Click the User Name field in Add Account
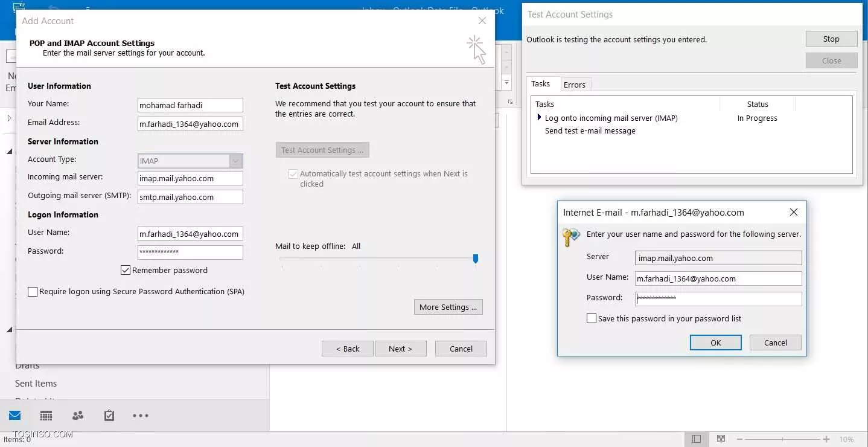 click(x=190, y=234)
